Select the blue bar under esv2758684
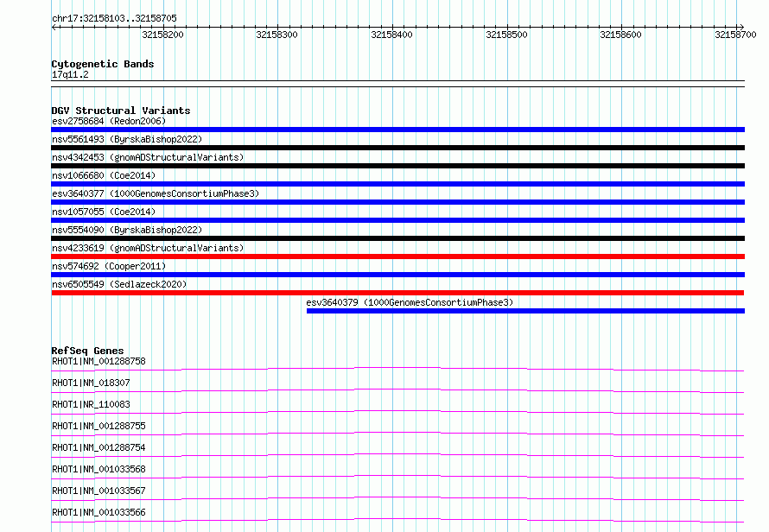The image size is (769, 532). click(397, 130)
